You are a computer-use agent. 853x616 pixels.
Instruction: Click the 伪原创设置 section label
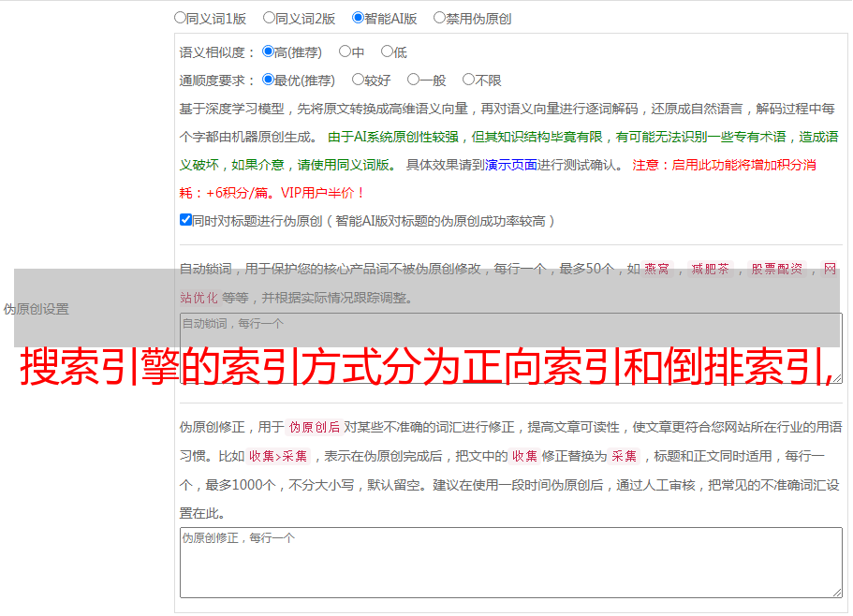pyautogui.click(x=37, y=309)
